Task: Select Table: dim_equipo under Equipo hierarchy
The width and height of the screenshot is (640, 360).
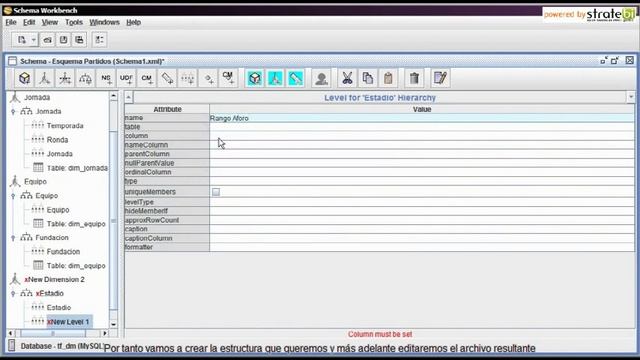Action: point(76,224)
